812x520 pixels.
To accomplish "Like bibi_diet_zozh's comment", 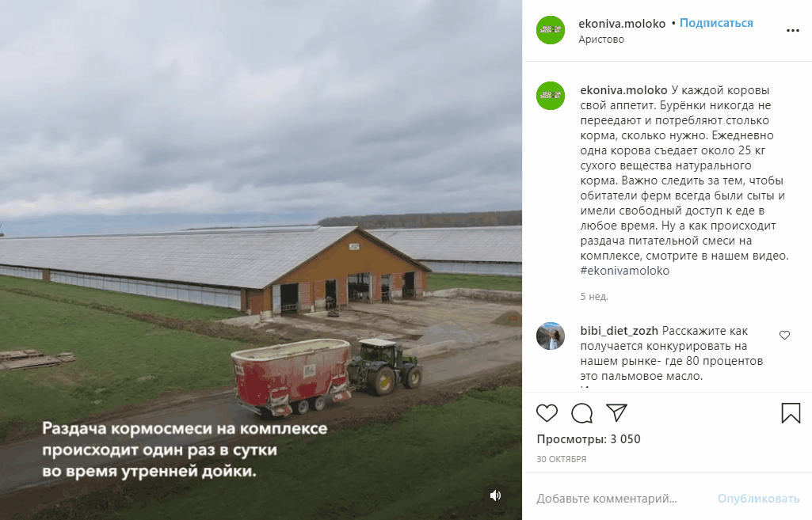I will coord(784,336).
